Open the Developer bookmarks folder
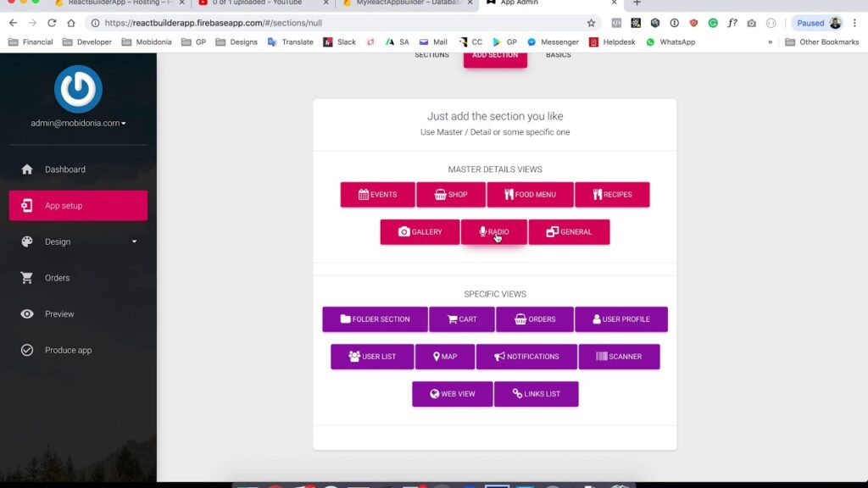This screenshot has width=868, height=488. [87, 42]
